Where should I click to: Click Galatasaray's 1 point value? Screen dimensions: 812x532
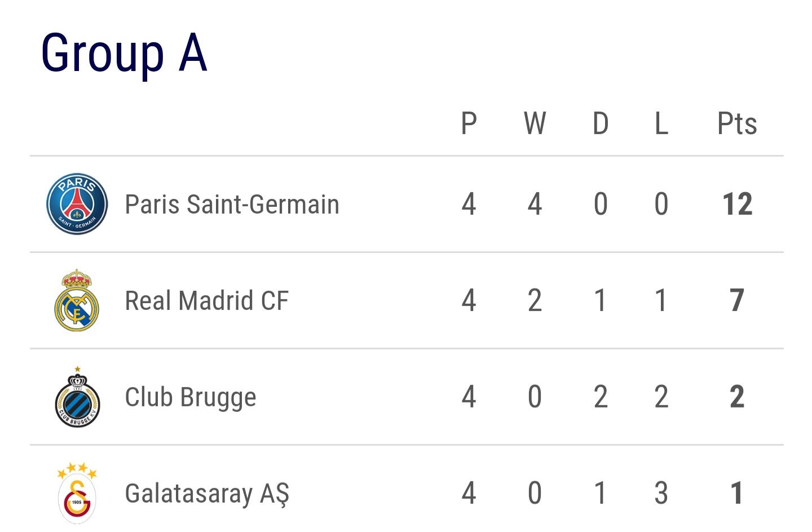[736, 493]
